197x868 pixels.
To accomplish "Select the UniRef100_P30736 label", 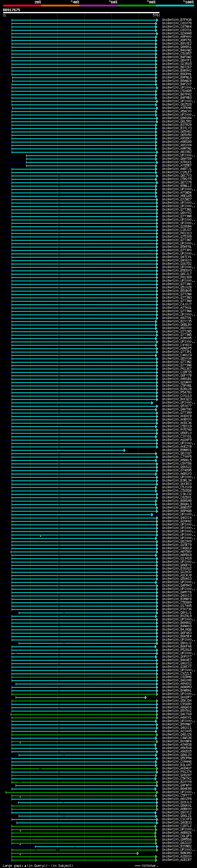I will pos(177,609).
